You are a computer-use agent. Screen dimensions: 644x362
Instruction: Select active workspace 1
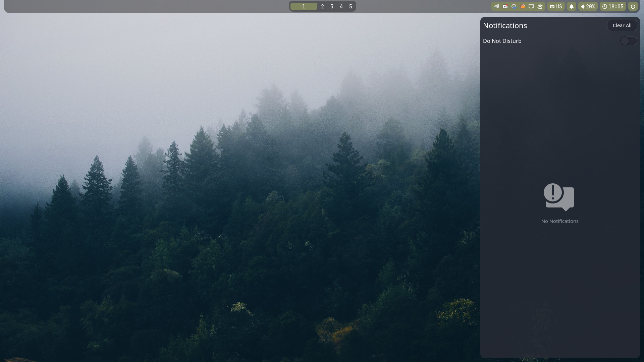coord(304,6)
